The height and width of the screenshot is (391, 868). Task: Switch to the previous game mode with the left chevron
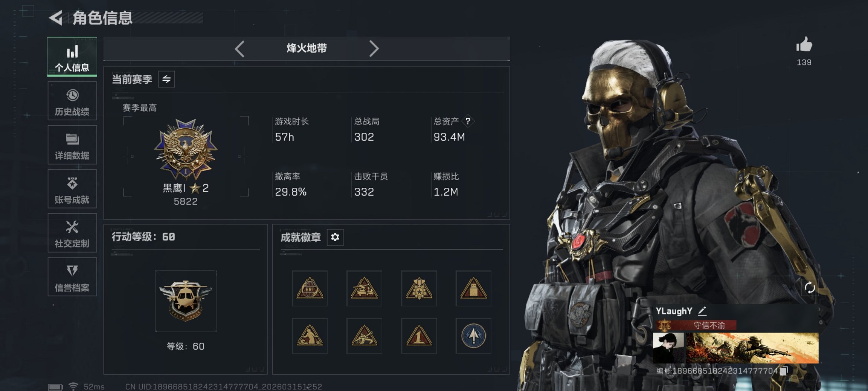240,49
